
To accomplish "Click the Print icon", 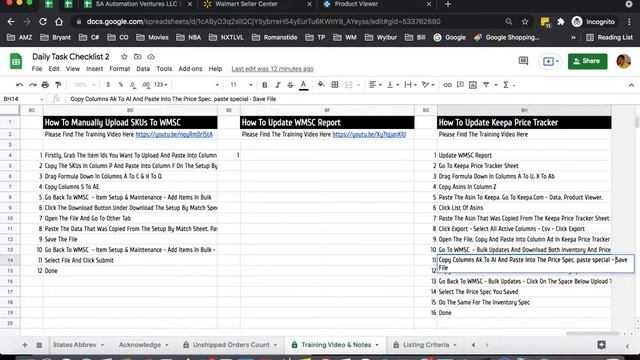I will [x=45, y=85].
